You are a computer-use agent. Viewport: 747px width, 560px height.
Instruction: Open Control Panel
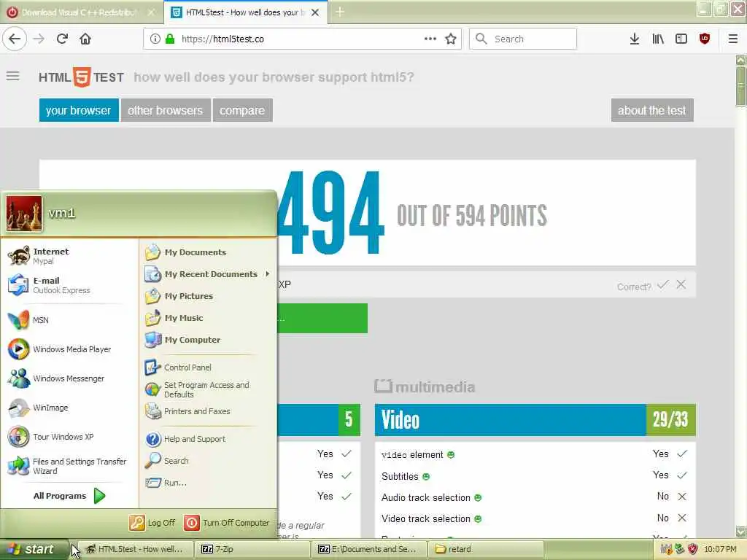(208, 367)
